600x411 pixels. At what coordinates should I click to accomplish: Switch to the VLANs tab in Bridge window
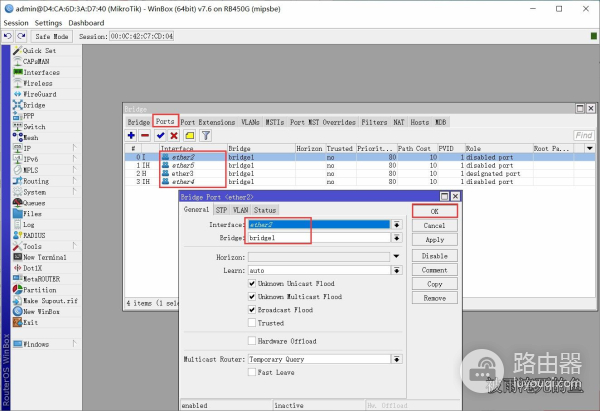click(x=250, y=122)
